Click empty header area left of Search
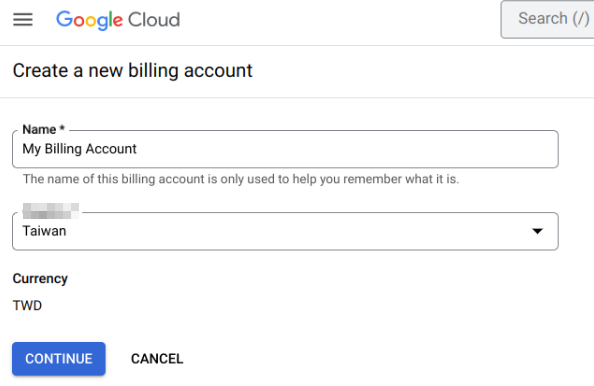Image resolution: width=594 pixels, height=386 pixels. [x=341, y=20]
